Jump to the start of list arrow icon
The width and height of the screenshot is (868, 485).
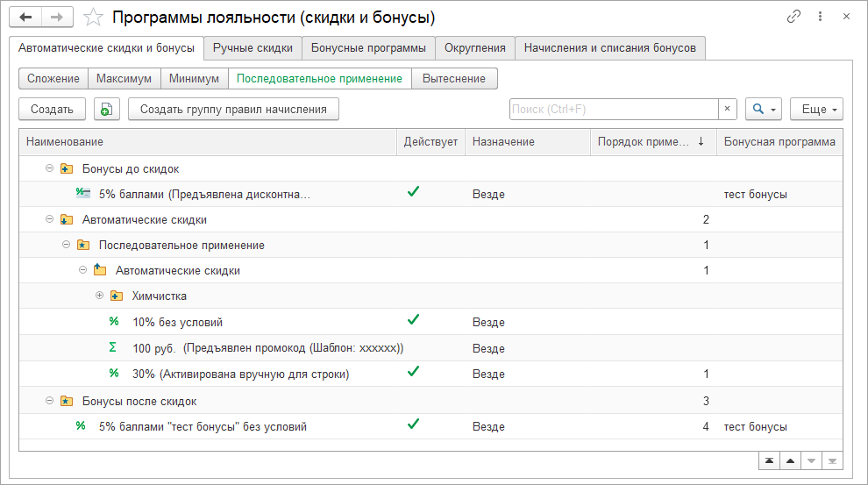tap(769, 461)
